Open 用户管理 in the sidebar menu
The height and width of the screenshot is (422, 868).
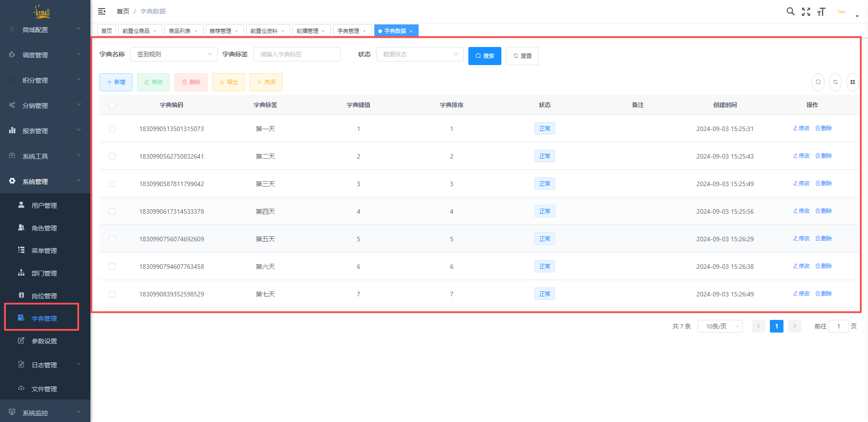pos(44,206)
